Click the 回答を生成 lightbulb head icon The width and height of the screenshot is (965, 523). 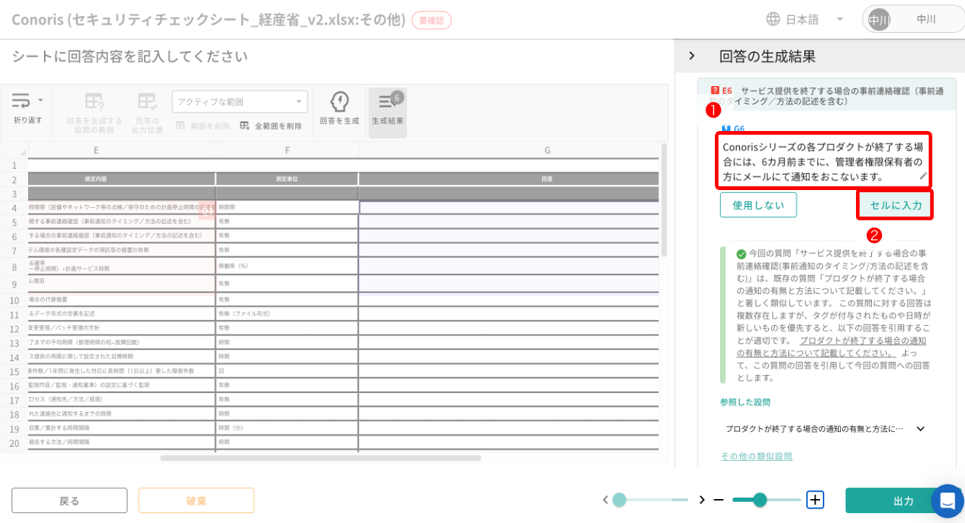[339, 102]
